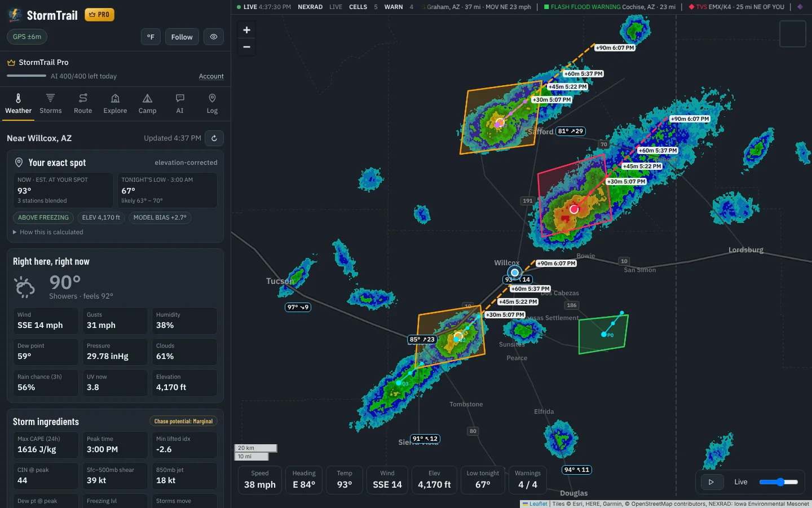Toggle the °F temperature unit button
The image size is (812, 508).
tap(151, 37)
